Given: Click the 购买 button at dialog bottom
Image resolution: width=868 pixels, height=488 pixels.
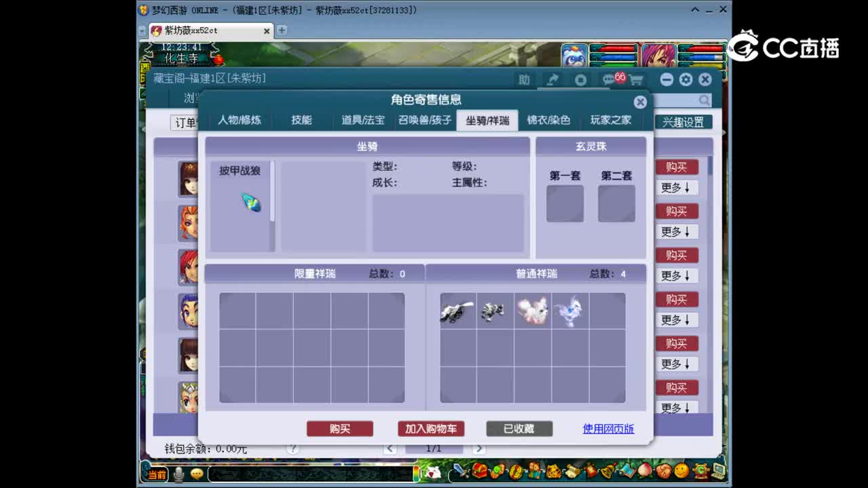Looking at the screenshot, I should pos(340,429).
